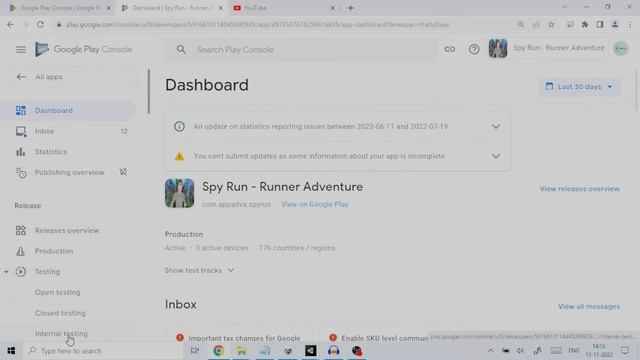The width and height of the screenshot is (640, 360).
Task: Open the Unity icon on taskbar
Action: click(x=311, y=351)
